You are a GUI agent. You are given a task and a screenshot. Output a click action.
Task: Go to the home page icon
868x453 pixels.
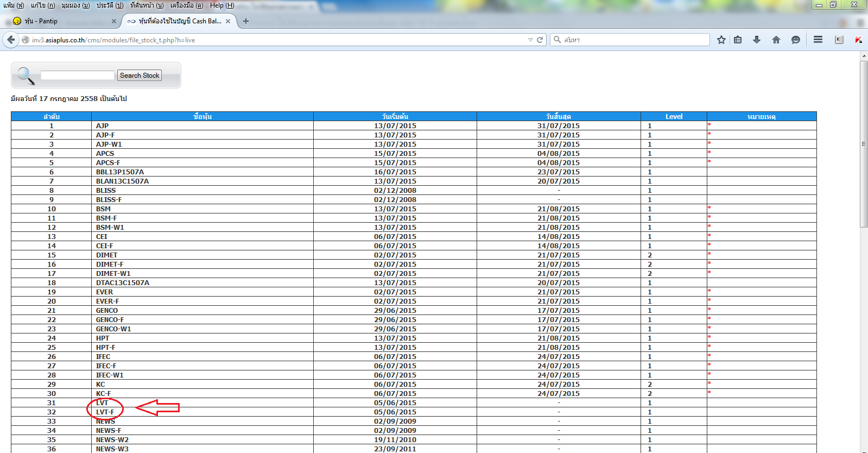click(776, 40)
